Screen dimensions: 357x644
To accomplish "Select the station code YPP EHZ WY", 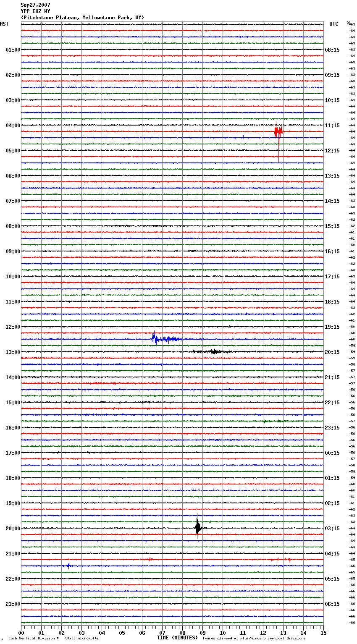I will click(35, 11).
